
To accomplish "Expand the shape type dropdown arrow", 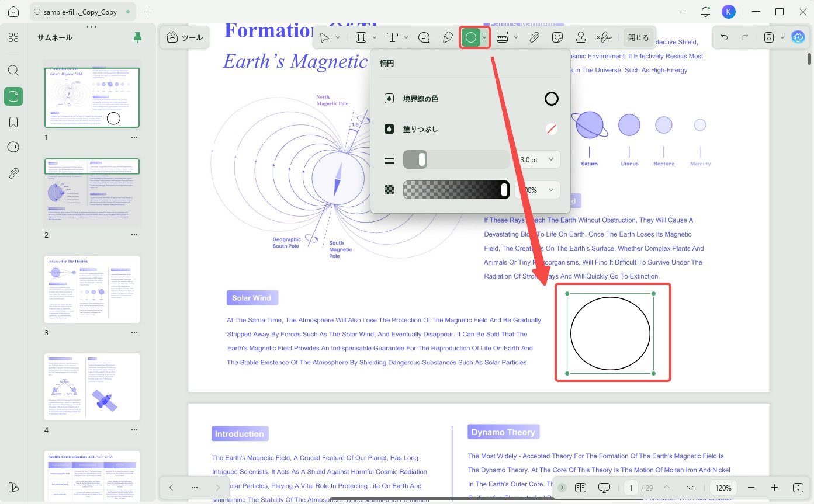I will click(484, 37).
